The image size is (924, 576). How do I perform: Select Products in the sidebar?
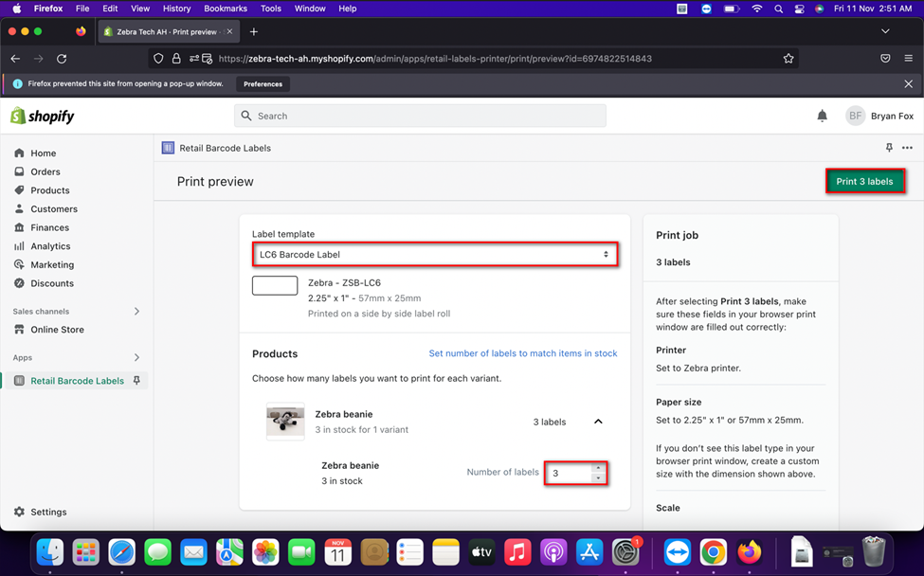[48, 190]
